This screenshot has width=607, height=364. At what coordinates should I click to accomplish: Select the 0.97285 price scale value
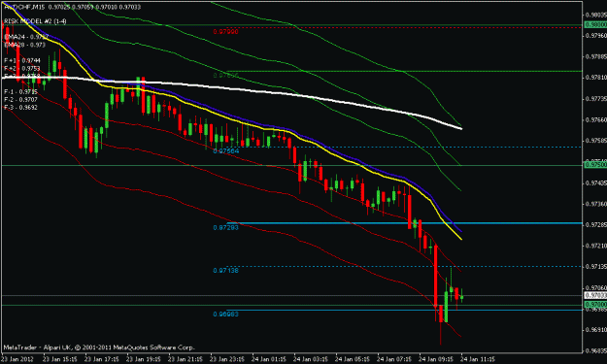596,225
